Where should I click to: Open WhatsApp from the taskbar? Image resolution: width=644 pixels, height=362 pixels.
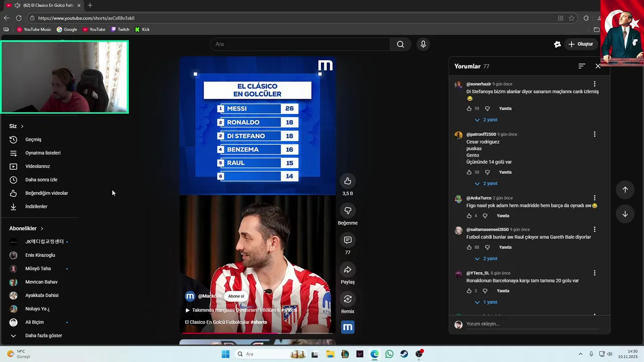tap(389, 354)
